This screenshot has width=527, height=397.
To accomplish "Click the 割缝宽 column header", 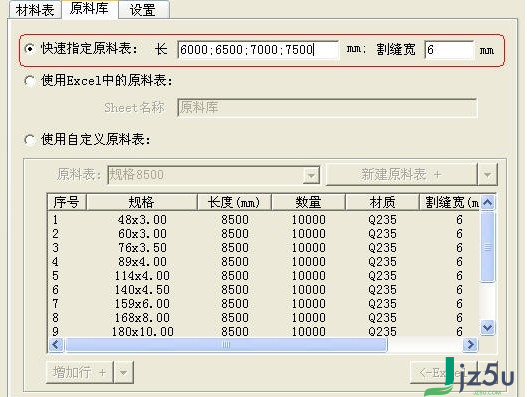I will tap(450, 202).
